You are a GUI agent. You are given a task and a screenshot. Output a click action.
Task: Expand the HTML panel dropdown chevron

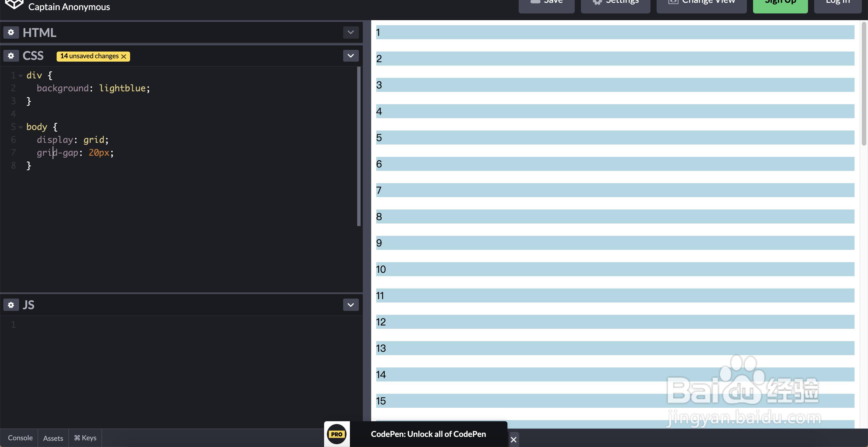tap(350, 32)
